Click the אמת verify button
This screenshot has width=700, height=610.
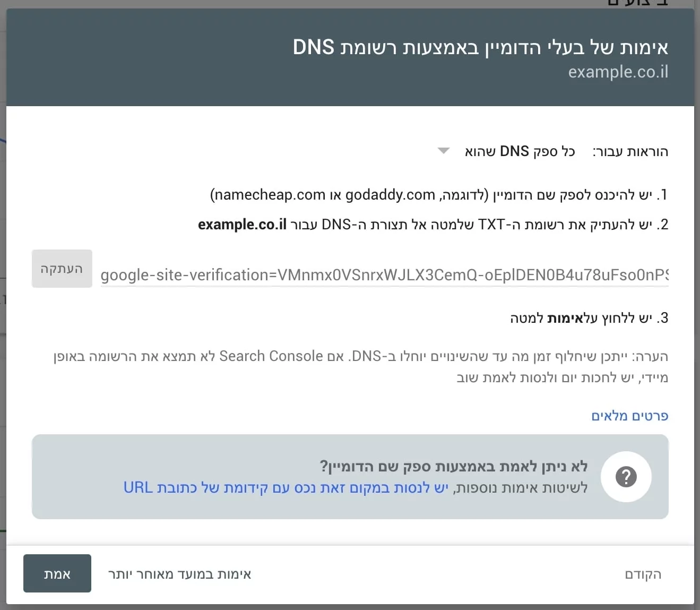click(x=57, y=573)
